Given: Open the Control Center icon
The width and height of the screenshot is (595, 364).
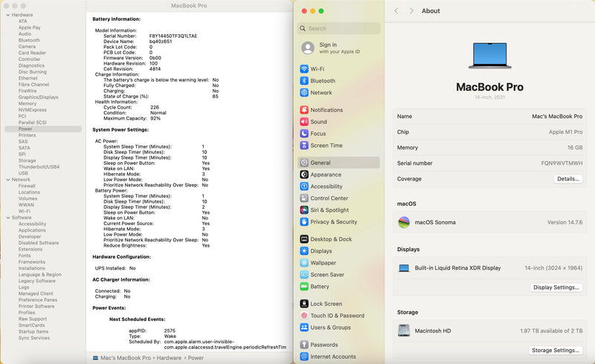Looking at the screenshot, I should pos(304,198).
